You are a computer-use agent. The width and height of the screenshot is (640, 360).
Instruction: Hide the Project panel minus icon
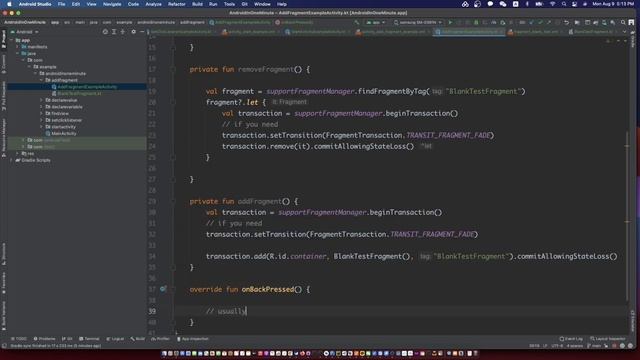[x=142, y=31]
